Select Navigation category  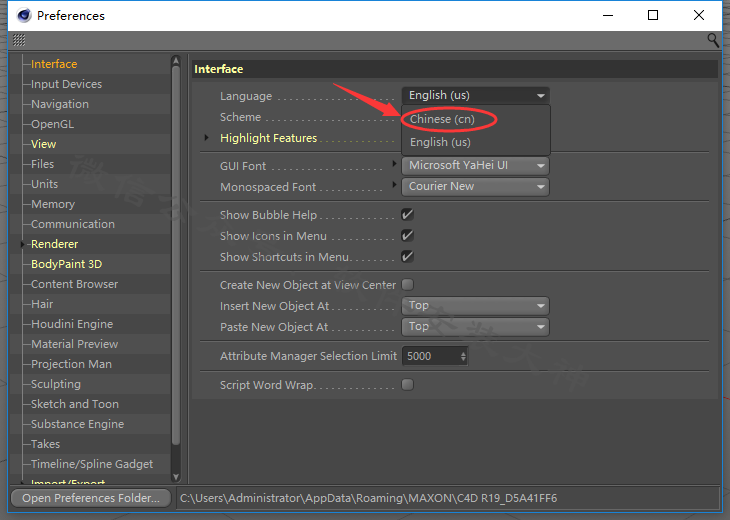click(x=60, y=104)
